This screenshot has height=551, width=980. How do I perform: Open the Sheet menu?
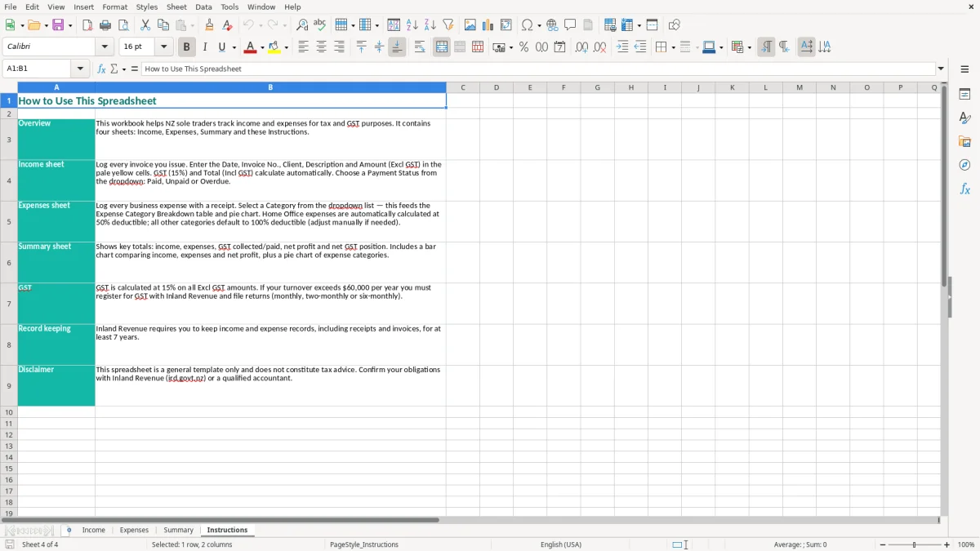click(176, 7)
